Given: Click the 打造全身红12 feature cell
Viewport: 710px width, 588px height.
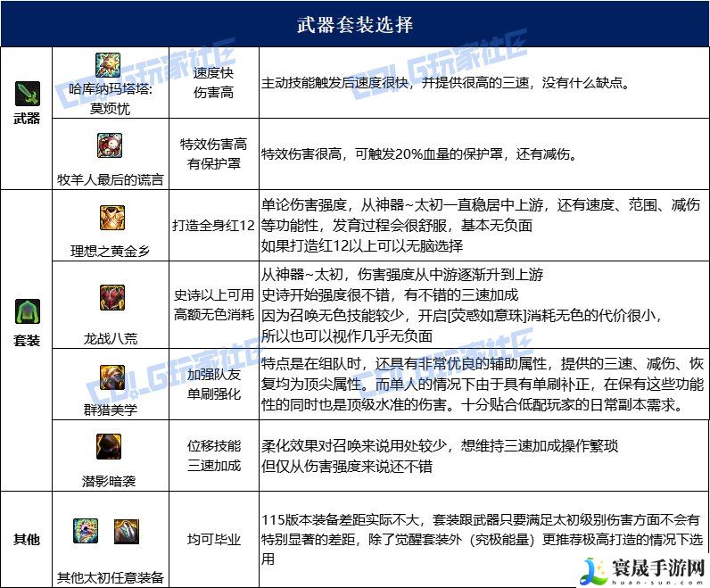Looking at the screenshot, I should coord(214,225).
